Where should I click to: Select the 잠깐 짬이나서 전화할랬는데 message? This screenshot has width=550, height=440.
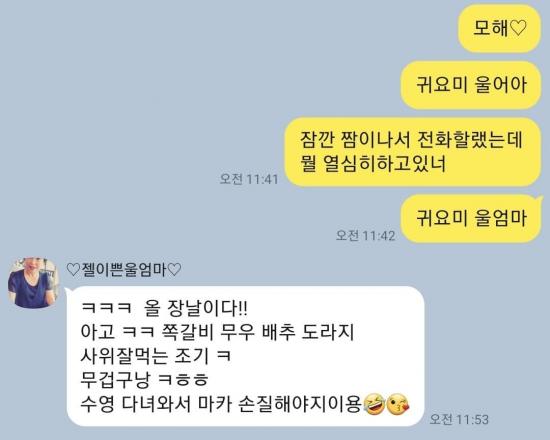[x=412, y=152]
